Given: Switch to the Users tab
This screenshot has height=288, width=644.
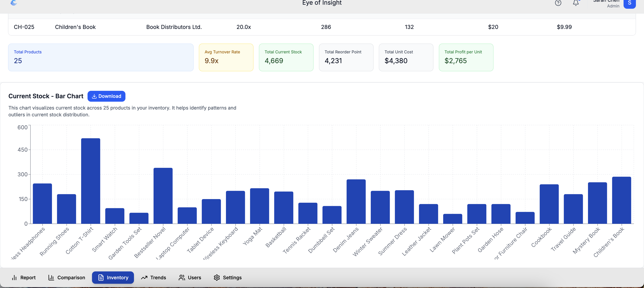Looking at the screenshot, I should [190, 277].
